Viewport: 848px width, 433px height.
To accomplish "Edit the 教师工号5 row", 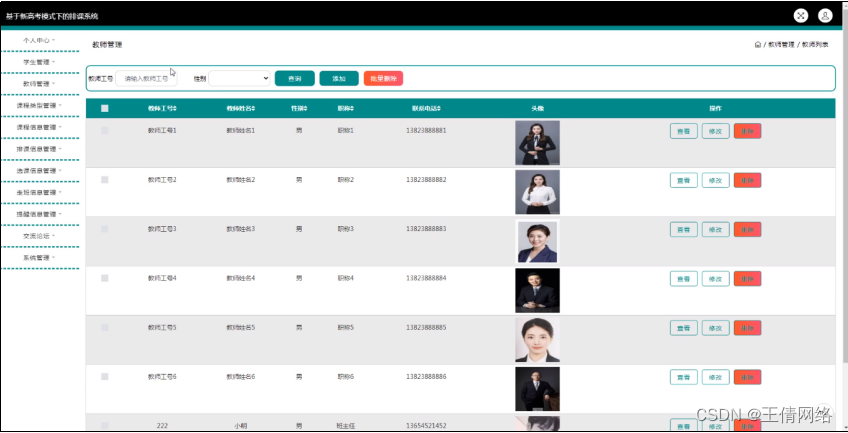I will (x=716, y=328).
